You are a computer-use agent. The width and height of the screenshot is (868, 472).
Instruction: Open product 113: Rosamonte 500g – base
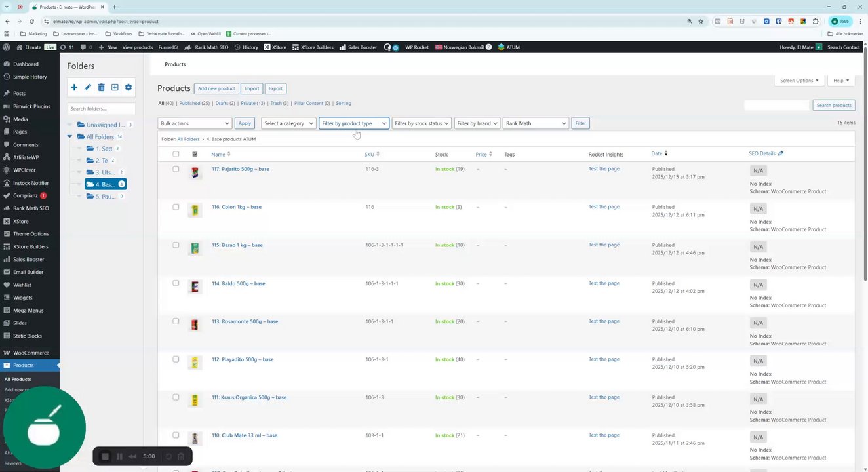pos(245,321)
